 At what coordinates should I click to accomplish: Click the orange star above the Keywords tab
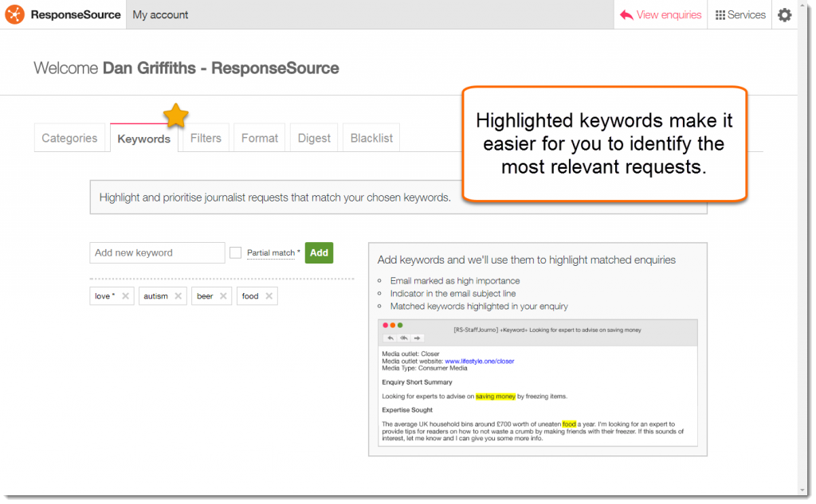(175, 115)
